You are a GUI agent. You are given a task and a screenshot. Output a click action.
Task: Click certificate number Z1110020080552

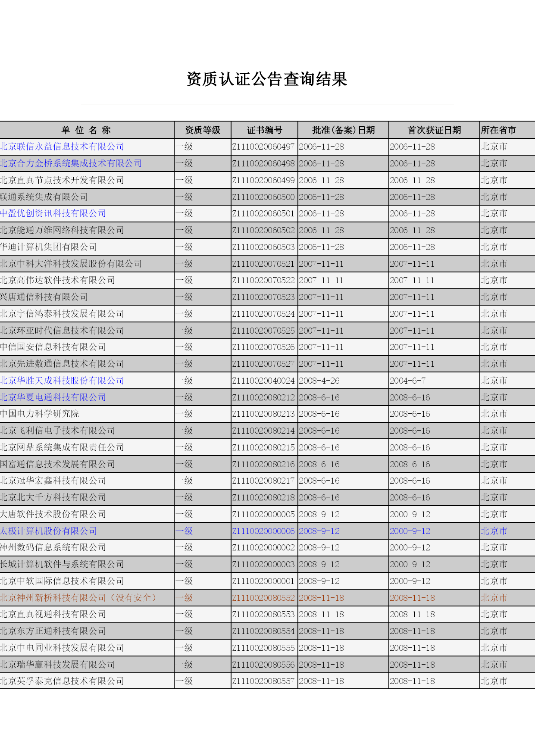(x=263, y=598)
